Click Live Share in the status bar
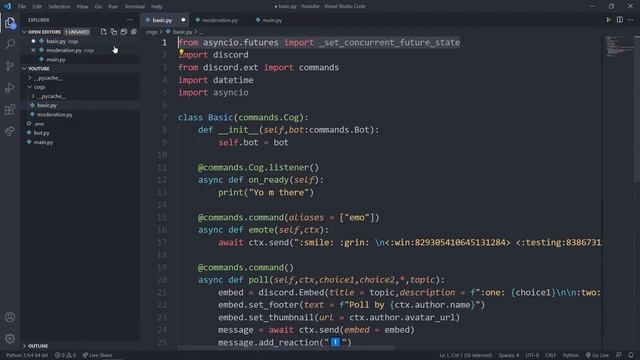 point(97,355)
